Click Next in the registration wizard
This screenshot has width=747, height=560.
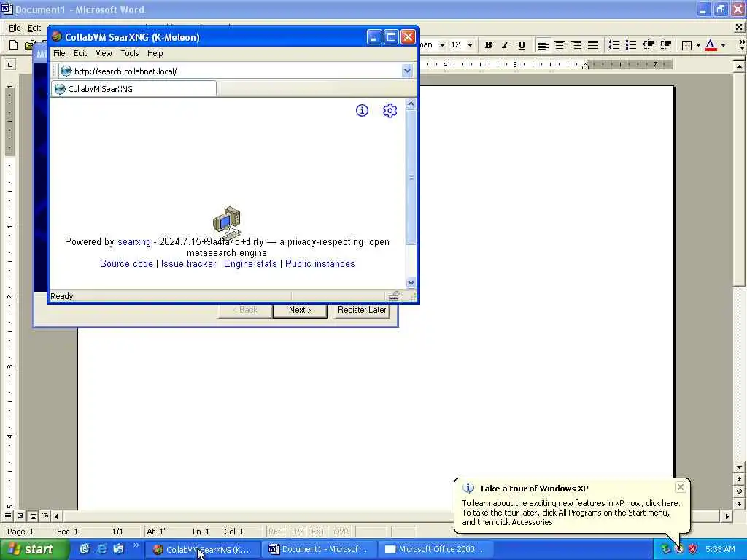point(300,310)
